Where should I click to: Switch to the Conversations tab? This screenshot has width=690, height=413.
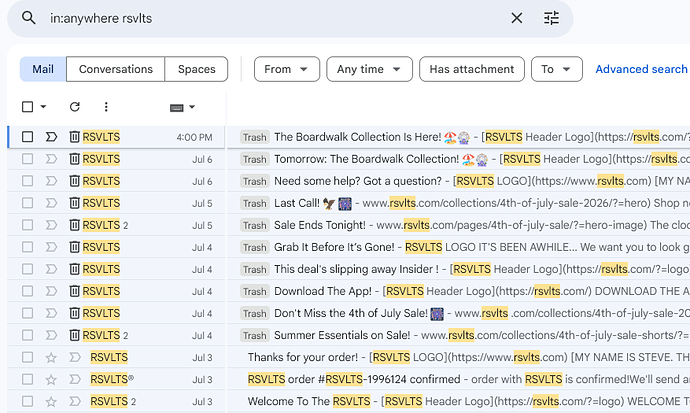(x=116, y=69)
